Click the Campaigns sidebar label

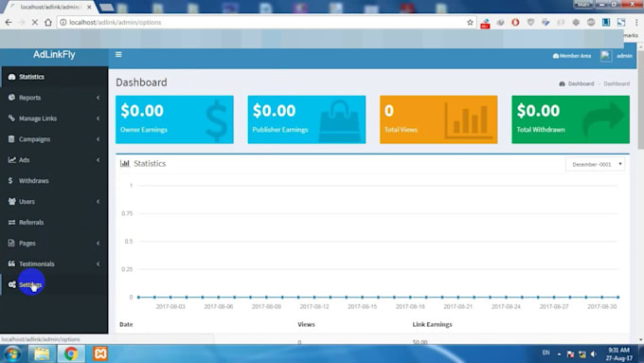[x=34, y=139]
